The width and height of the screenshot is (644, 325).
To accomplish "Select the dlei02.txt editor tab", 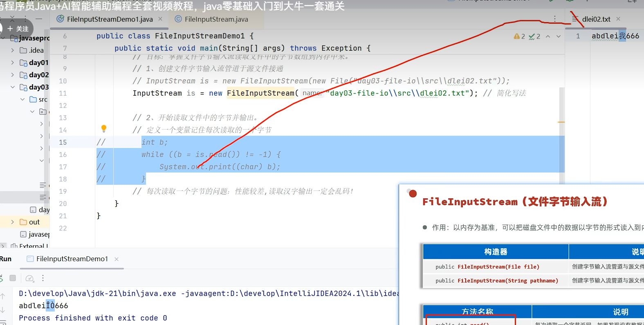I will (596, 19).
